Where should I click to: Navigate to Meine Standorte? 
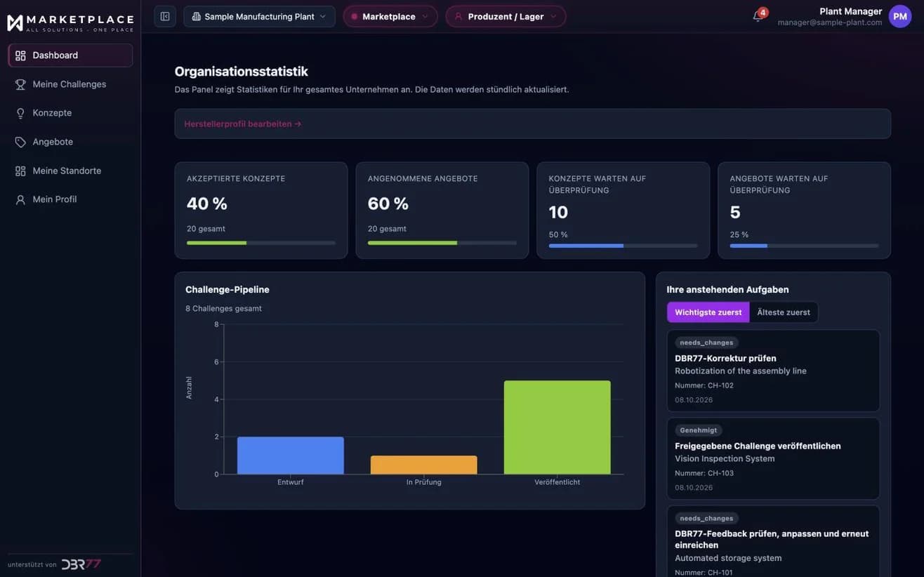point(70,171)
